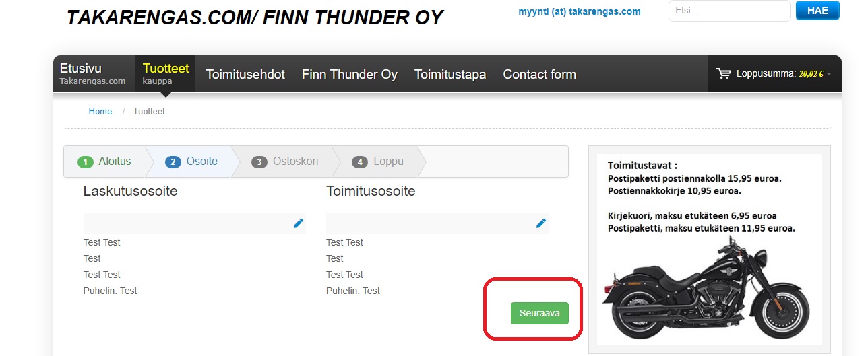Click the blue HAE search button
This screenshot has width=868, height=356.
(x=817, y=11)
